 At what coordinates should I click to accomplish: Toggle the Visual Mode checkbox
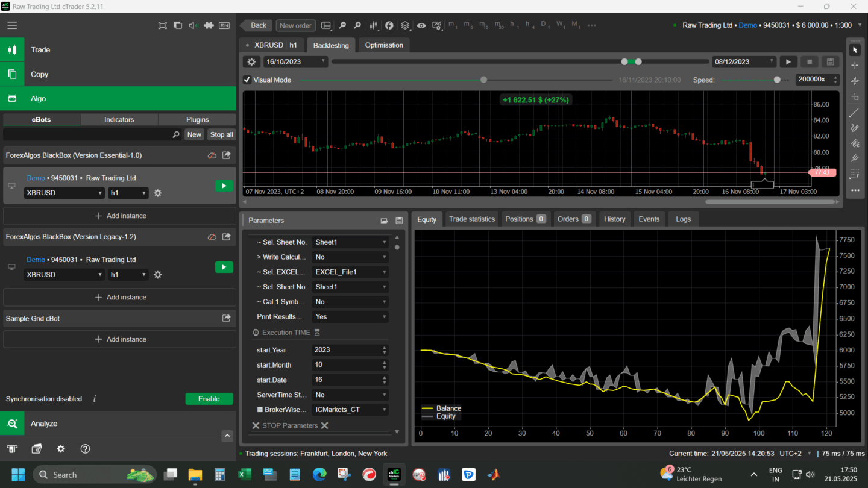[x=247, y=80]
